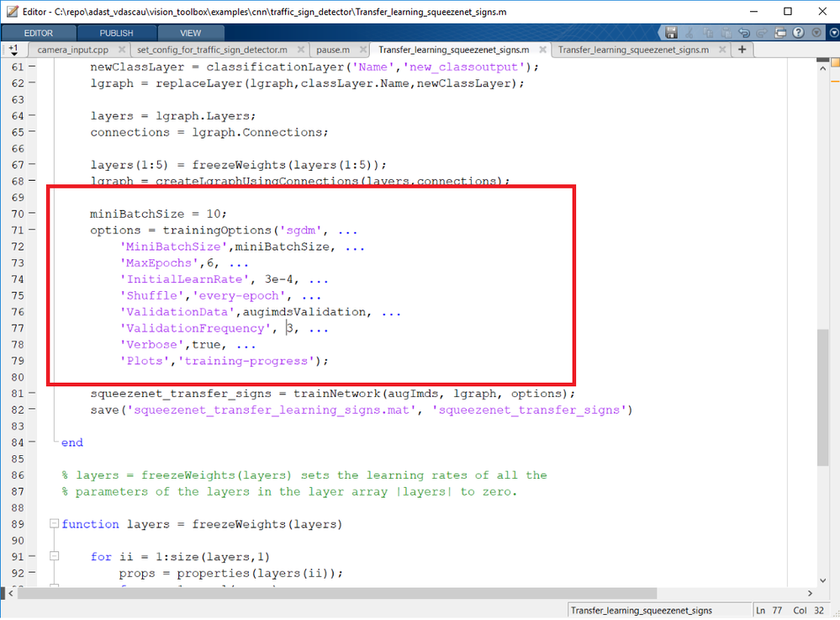The width and height of the screenshot is (840, 620).
Task: Click 'squeezenet_transfer_learning_signs.mat' string on line 82
Action: point(272,410)
